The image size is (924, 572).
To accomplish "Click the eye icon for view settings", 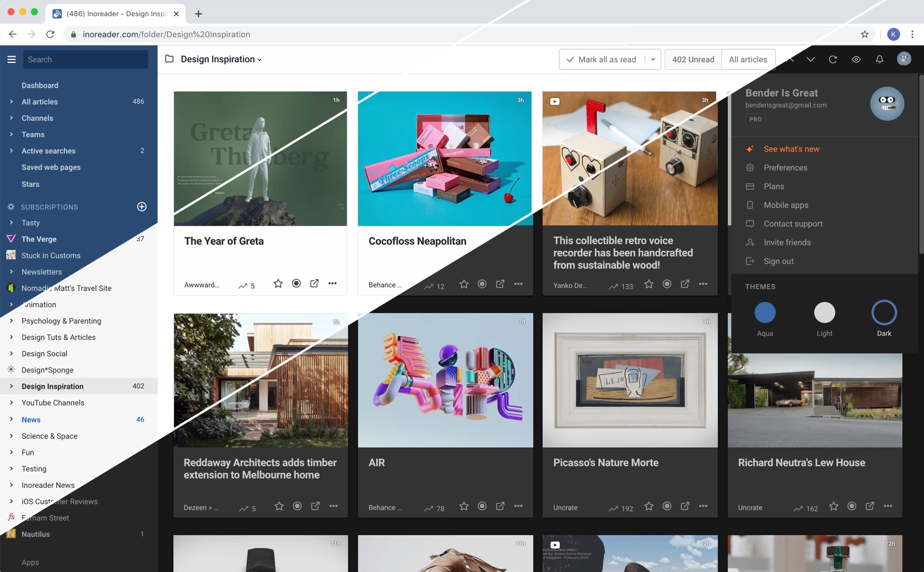I will point(856,59).
